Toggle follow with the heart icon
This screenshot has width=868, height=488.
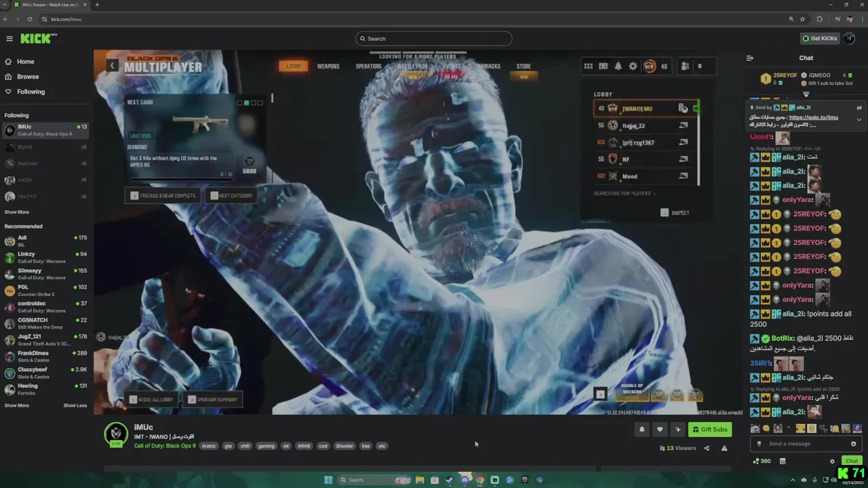(x=659, y=429)
